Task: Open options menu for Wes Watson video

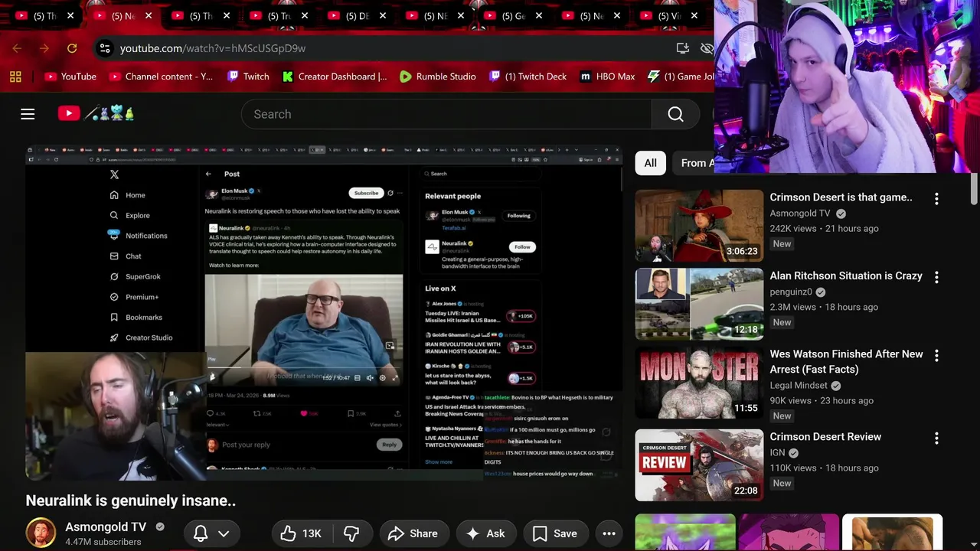Action: [936, 355]
